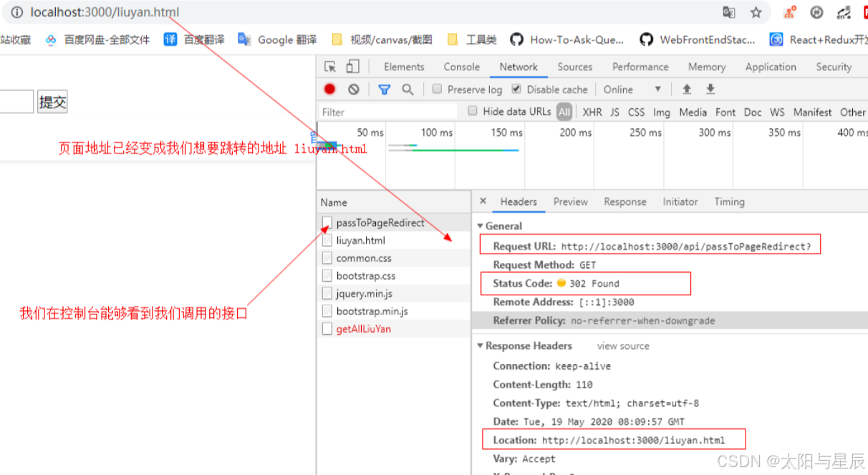
Task: Select the bootstrap.min.js request row
Action: tap(394, 312)
